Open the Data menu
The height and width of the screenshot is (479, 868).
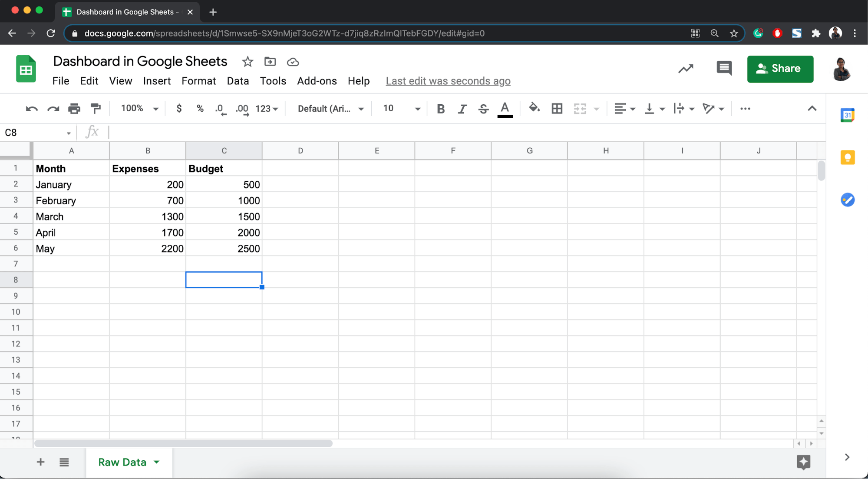[x=238, y=81]
